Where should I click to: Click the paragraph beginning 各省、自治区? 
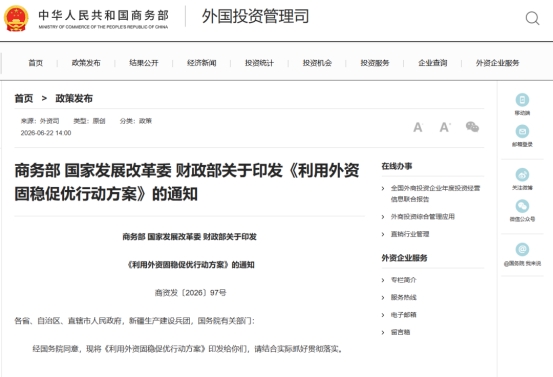pyautogui.click(x=134, y=321)
